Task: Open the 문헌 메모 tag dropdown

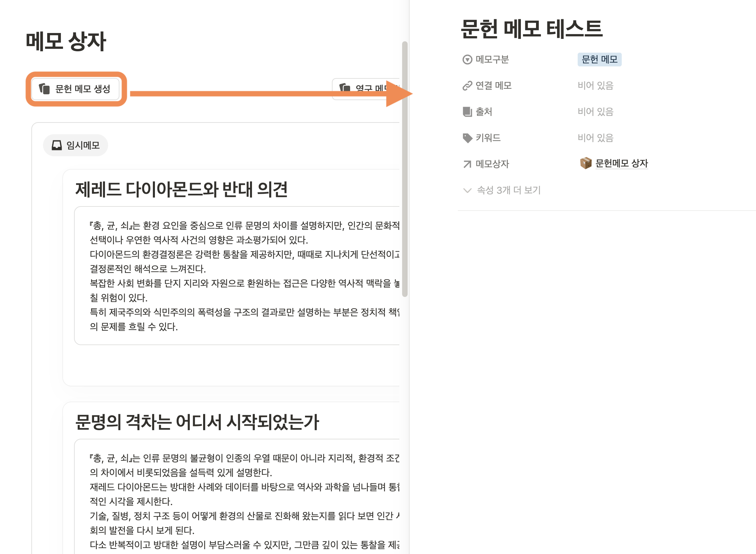Action: tap(599, 60)
